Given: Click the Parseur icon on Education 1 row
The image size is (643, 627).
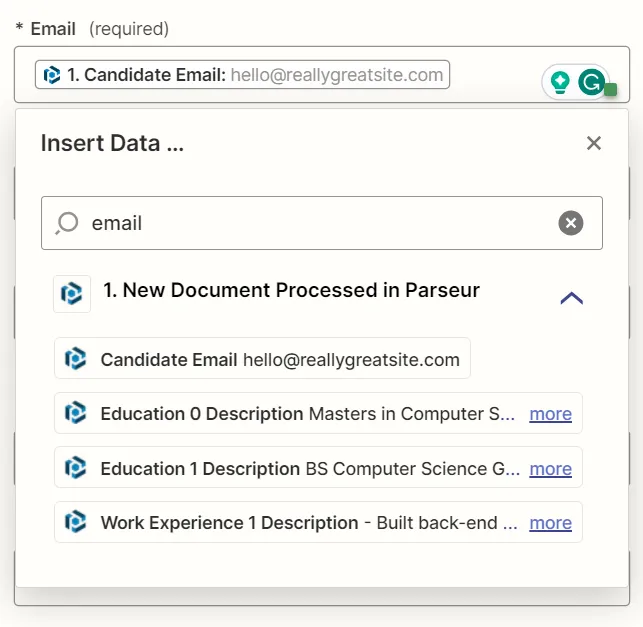Looking at the screenshot, I should pos(75,467).
